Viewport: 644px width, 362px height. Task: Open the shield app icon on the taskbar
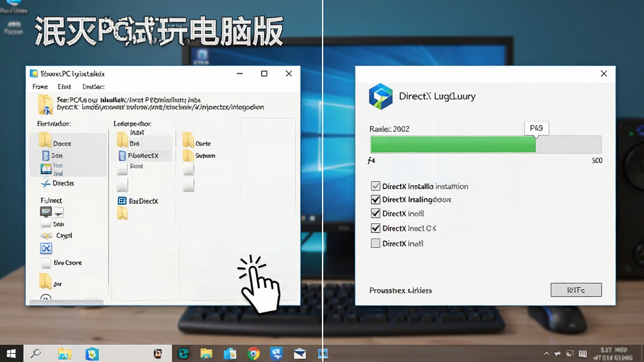92,354
